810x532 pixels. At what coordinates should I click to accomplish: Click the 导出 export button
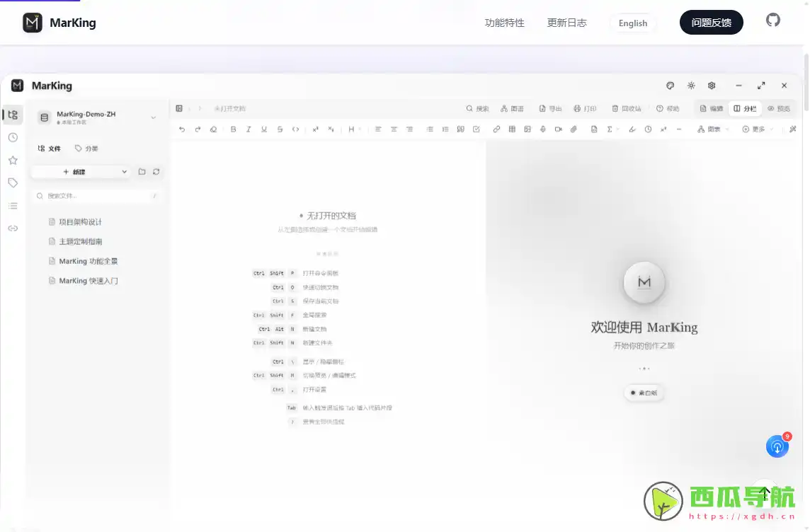(x=550, y=109)
